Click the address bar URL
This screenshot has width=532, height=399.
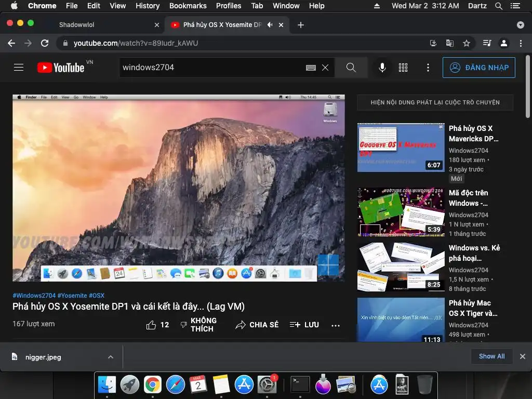136,43
